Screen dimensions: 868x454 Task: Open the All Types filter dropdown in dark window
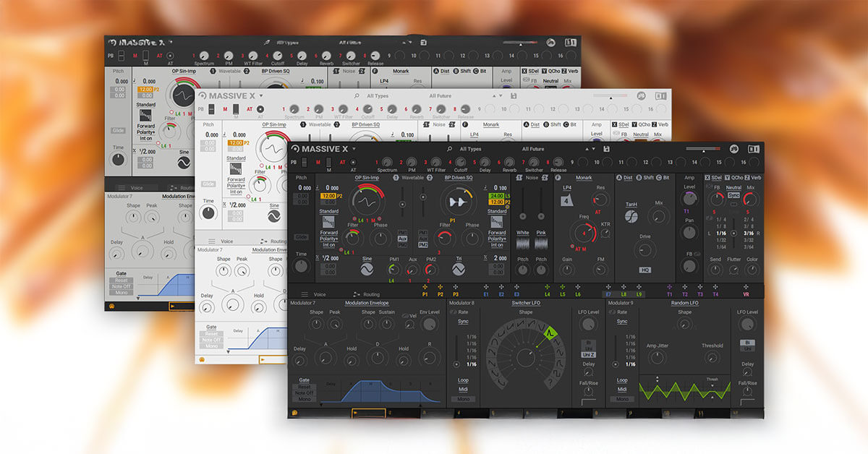click(x=470, y=149)
